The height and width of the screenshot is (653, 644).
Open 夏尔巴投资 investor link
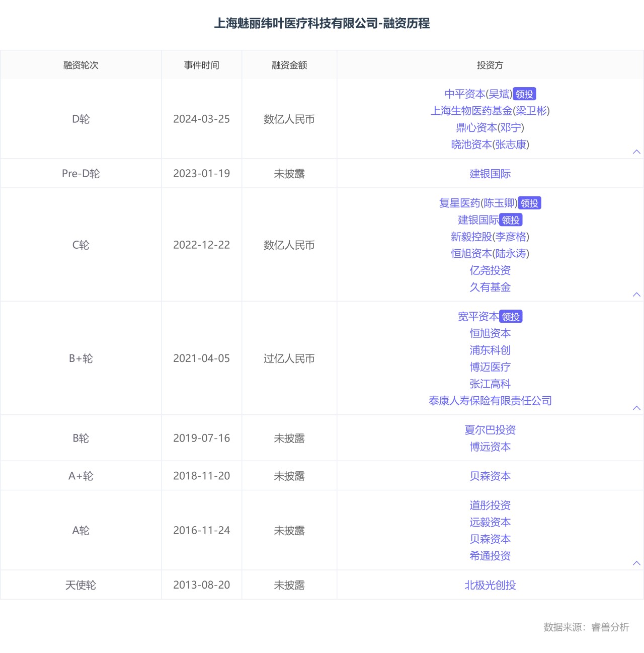[x=490, y=430]
